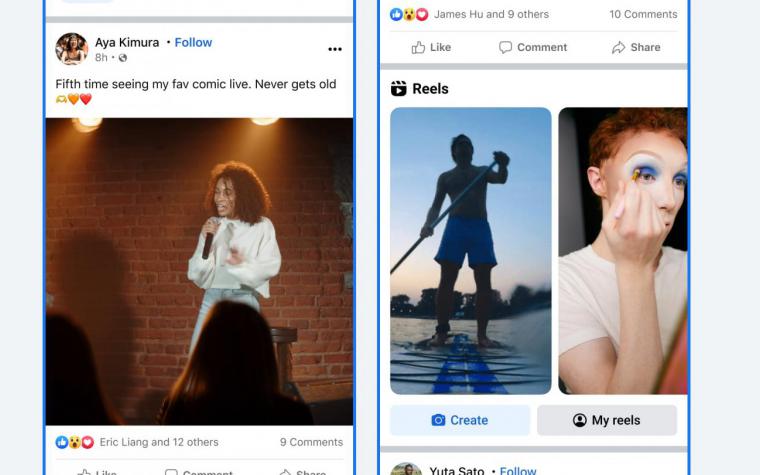Follow Yuta Sato

pos(518,471)
